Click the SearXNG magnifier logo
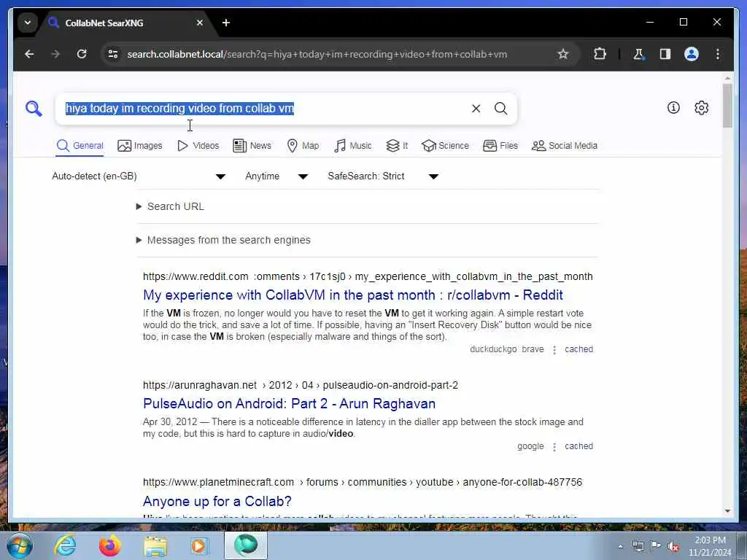This screenshot has height=560, width=747. coord(34,109)
